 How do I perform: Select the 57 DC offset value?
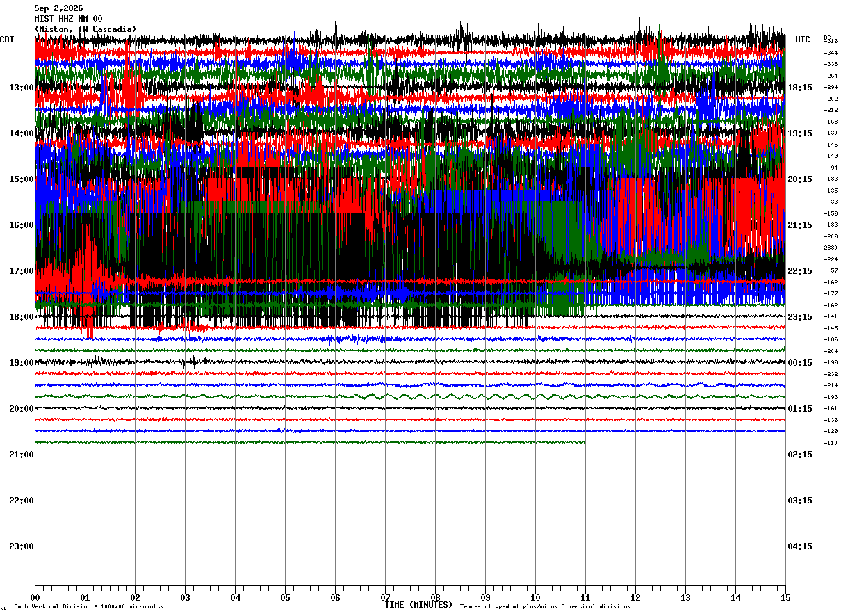click(833, 270)
